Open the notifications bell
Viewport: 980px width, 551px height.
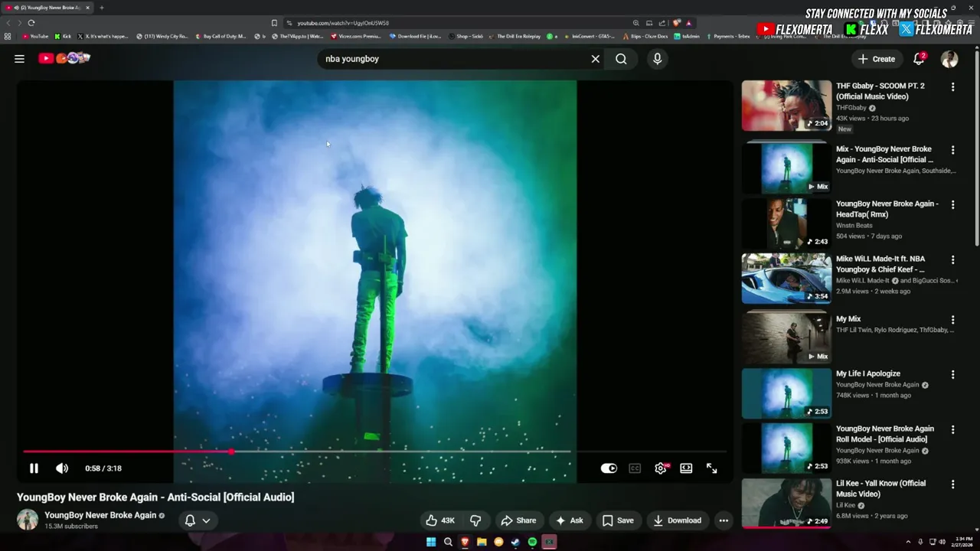919,59
